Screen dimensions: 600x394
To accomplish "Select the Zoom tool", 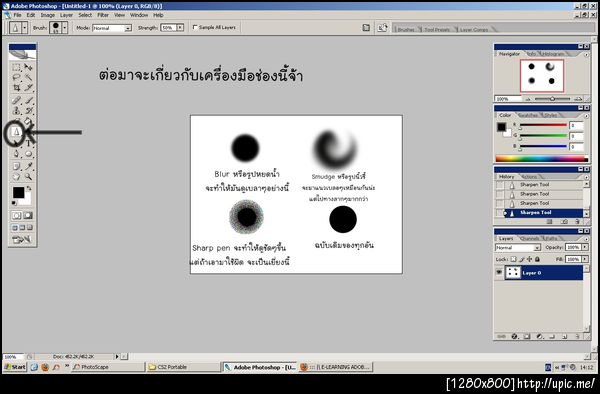I will (x=28, y=177).
